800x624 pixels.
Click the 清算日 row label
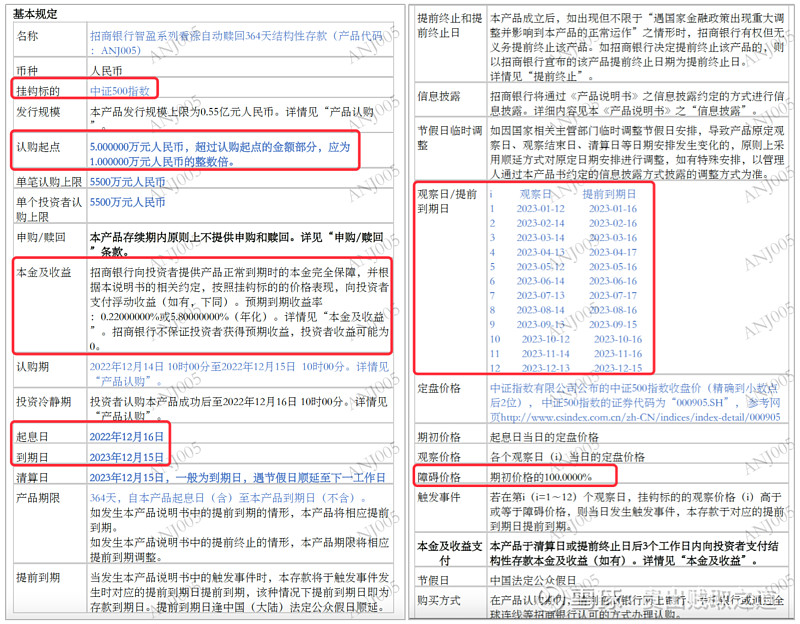pos(32,478)
